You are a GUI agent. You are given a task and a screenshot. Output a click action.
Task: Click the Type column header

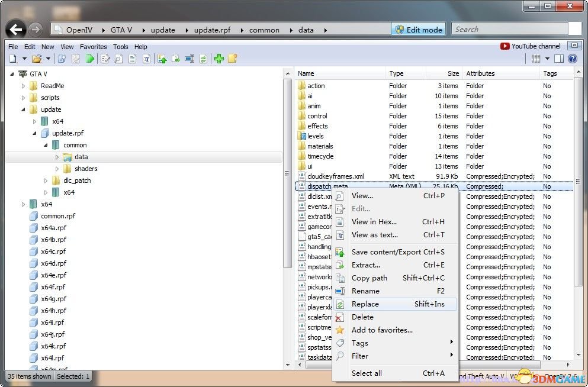[406, 73]
